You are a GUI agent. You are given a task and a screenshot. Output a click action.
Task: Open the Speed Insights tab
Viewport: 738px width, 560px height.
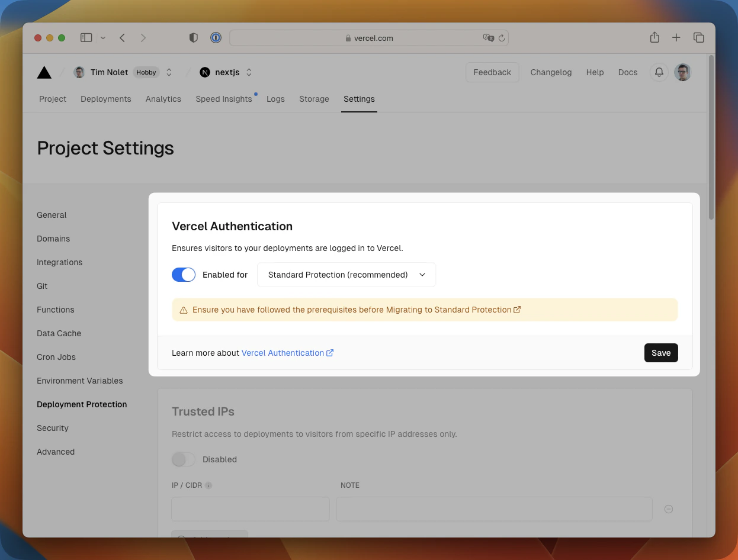(224, 99)
